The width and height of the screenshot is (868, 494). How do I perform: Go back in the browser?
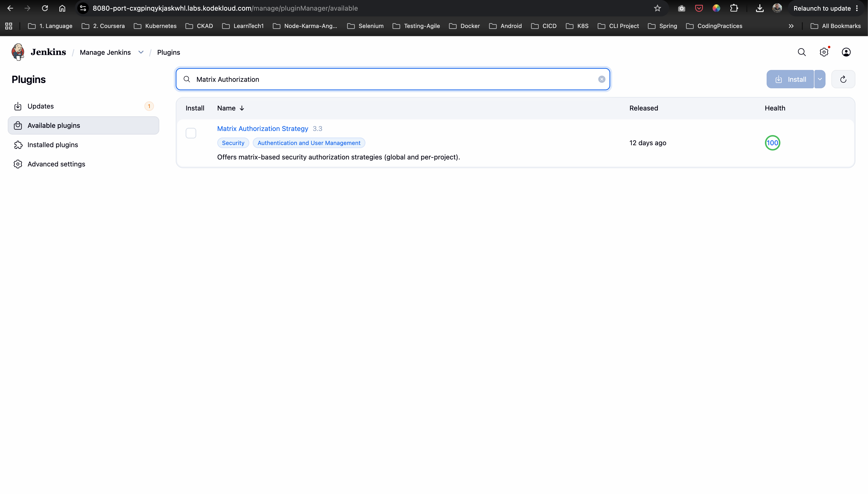(10, 8)
